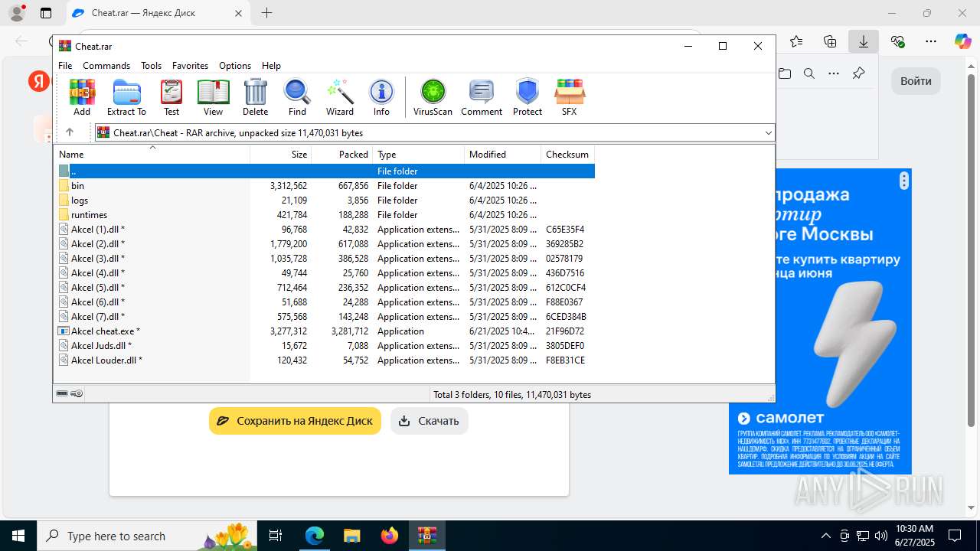980x551 pixels.
Task: Open the Windows notification center icon
Action: pyautogui.click(x=955, y=536)
